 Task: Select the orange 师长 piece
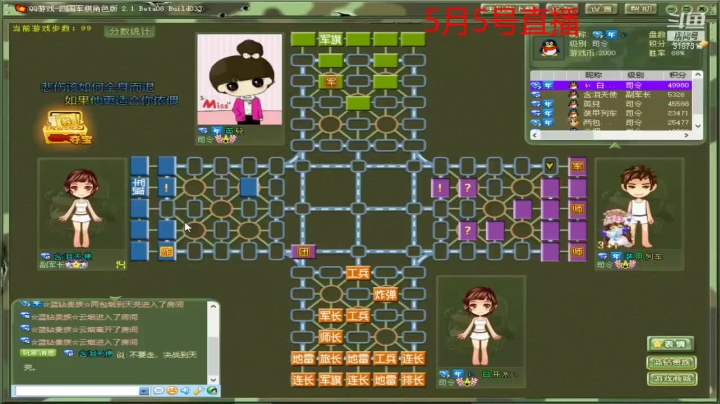click(x=330, y=337)
